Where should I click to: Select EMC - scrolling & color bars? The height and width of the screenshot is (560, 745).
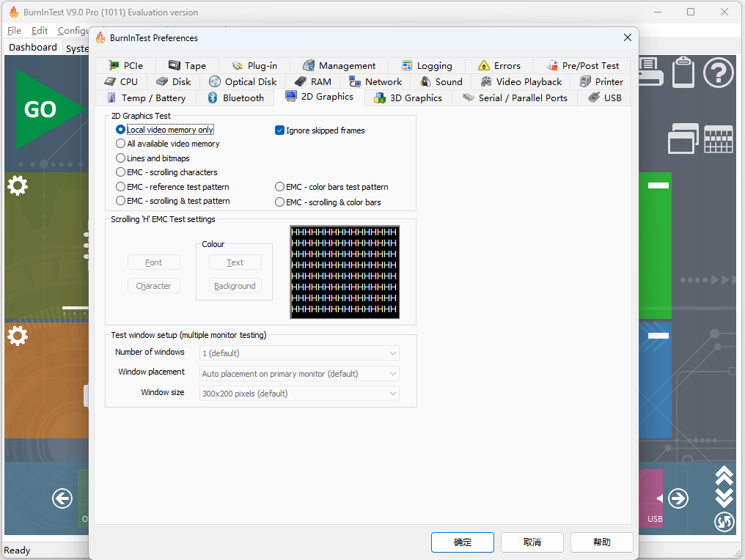[x=328, y=202]
